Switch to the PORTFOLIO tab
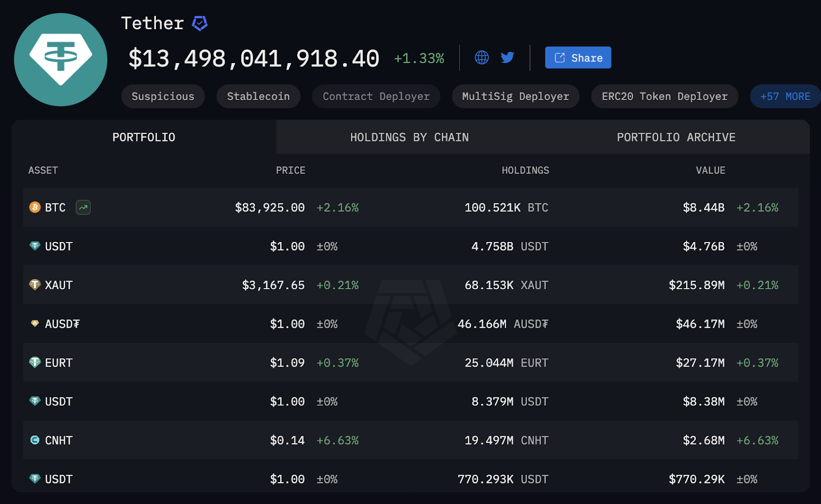Screen dimensions: 821x504 (144, 137)
